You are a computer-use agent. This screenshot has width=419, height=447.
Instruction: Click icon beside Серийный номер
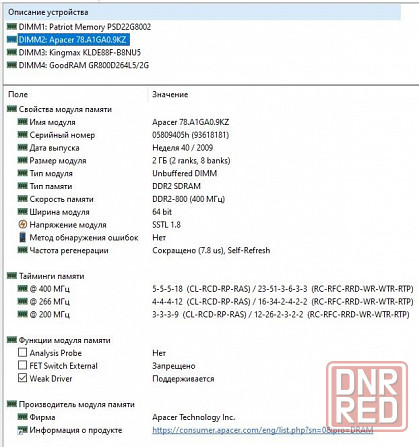[x=22, y=134]
